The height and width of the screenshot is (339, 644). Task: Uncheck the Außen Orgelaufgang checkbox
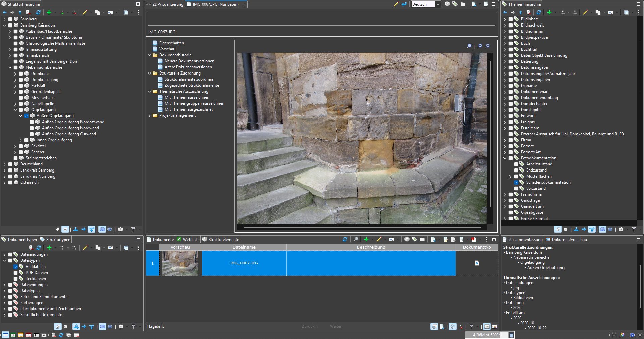click(26, 116)
